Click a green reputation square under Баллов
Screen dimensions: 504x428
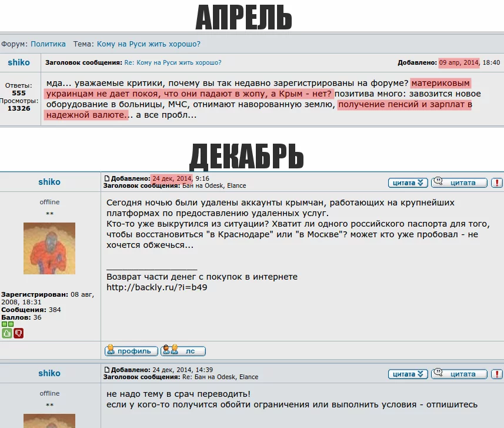pyautogui.click(x=5, y=324)
